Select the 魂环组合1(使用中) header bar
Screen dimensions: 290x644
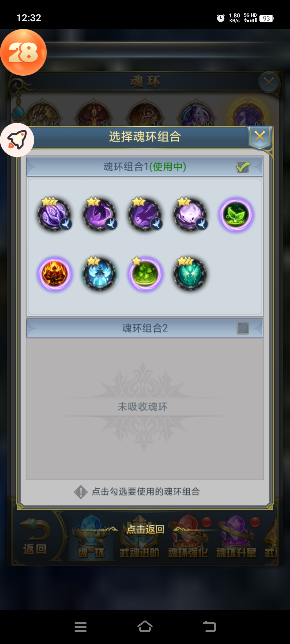click(145, 167)
